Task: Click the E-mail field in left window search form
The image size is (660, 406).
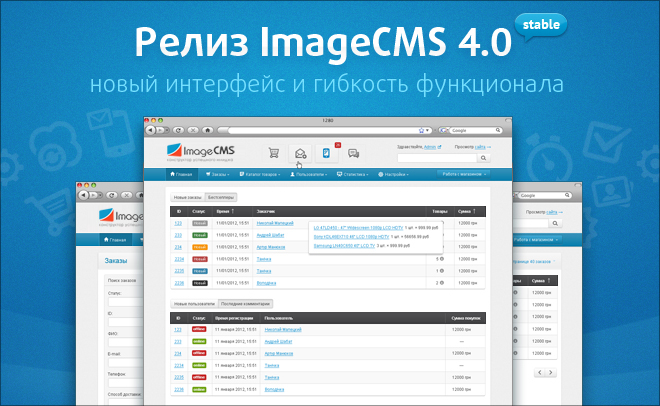Action: (x=125, y=362)
